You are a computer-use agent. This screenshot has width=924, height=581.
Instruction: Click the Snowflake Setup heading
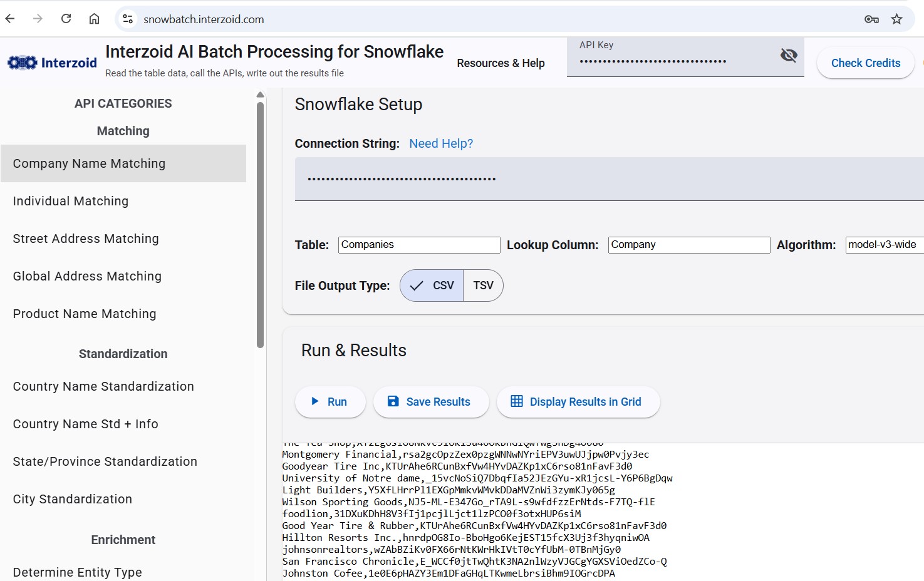[358, 105]
